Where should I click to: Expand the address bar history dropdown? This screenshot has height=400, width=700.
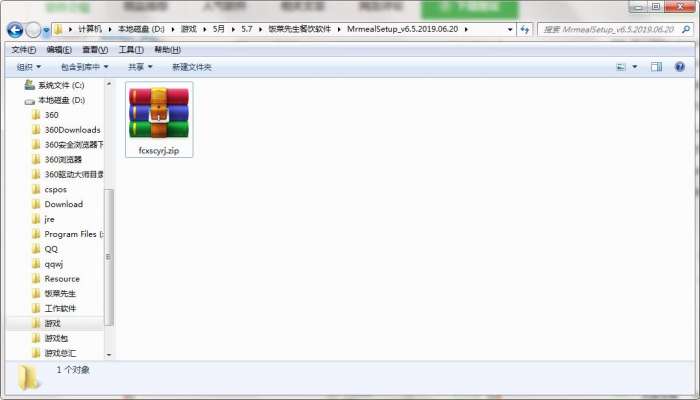point(510,29)
